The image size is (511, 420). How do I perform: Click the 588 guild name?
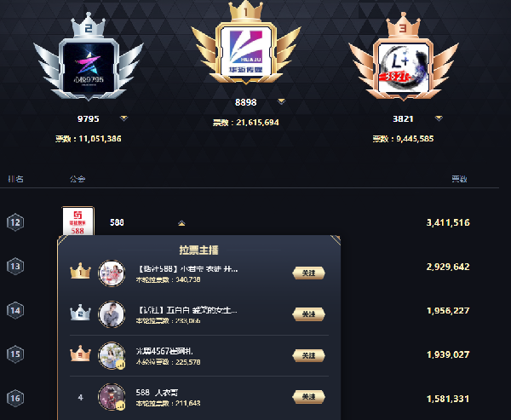coord(117,222)
